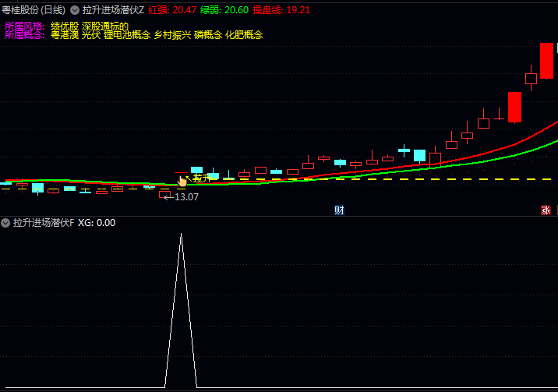
Task: Click the 13.07 low price label
Action: (186, 196)
